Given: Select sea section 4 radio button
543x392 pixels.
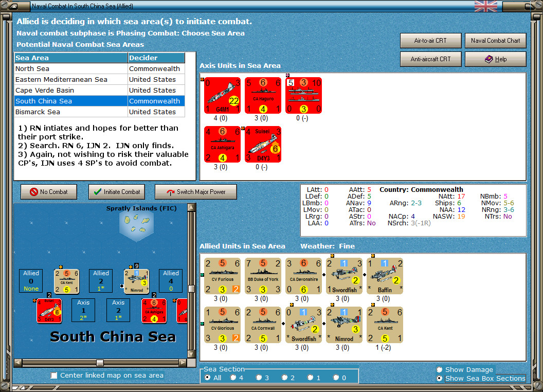Looking at the screenshot, I should click(x=233, y=378).
